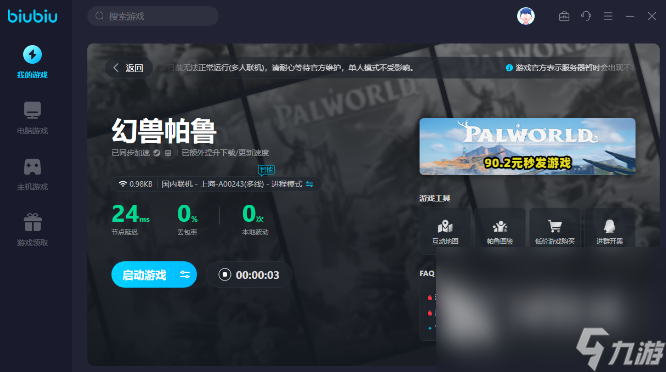Open the Palworld 90.2元秒发游戏 banner
The height and width of the screenshot is (372, 666).
[527, 147]
